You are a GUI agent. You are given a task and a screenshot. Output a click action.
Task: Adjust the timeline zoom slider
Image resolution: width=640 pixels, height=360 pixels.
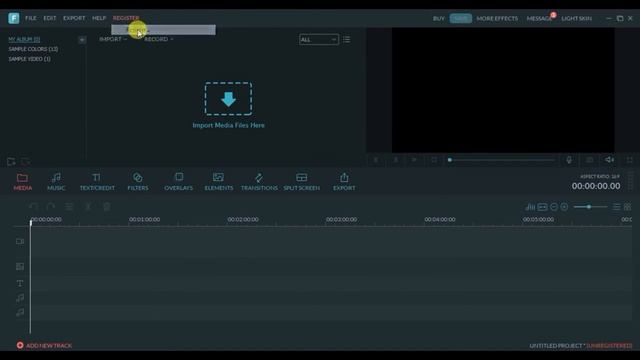click(590, 207)
